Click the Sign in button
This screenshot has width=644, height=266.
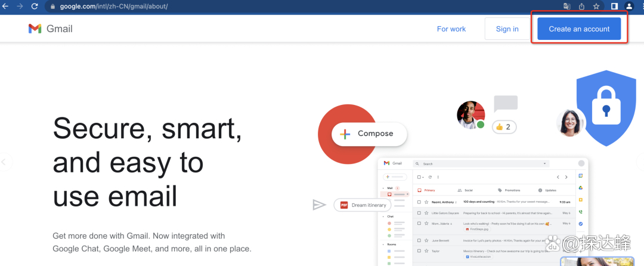click(x=507, y=29)
